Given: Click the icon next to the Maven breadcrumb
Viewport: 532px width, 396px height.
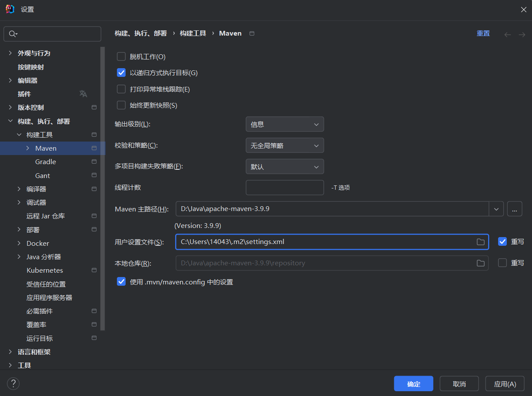Looking at the screenshot, I should coord(252,33).
